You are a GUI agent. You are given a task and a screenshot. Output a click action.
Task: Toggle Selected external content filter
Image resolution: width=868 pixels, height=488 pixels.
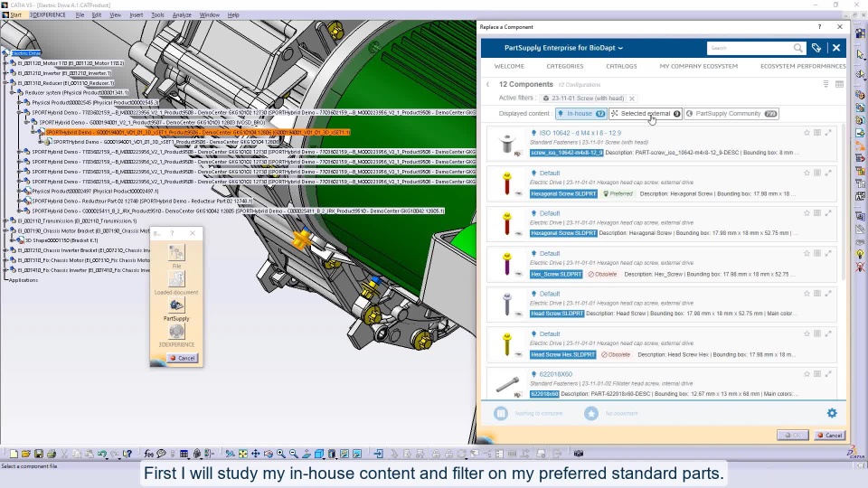pos(646,114)
